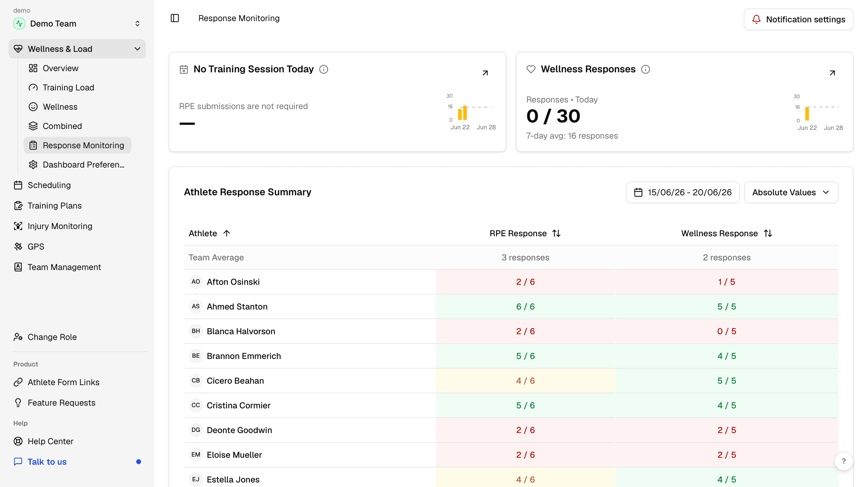Click the Afton Osinski row name
The width and height of the screenshot is (868, 487).
pos(233,282)
